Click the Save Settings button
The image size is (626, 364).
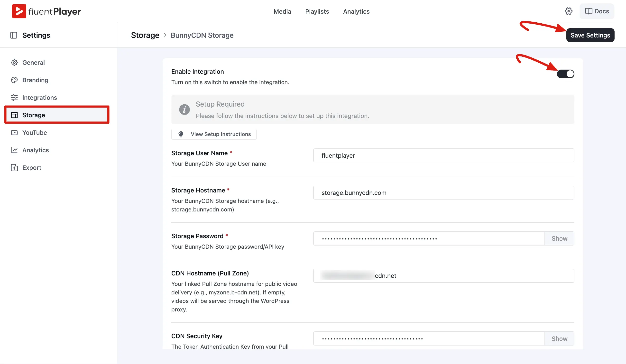(590, 35)
